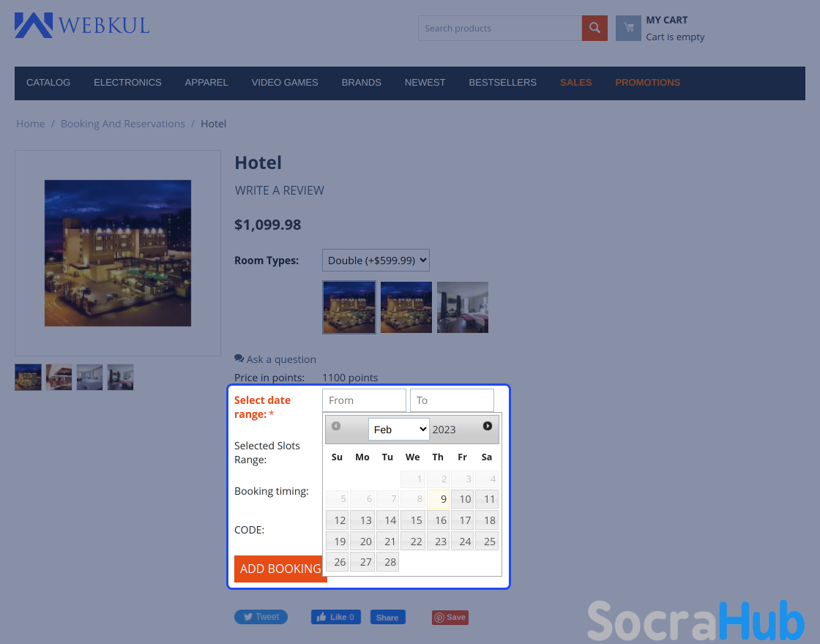Open the Room Types dropdown
This screenshot has height=644, width=820.
[x=376, y=261]
